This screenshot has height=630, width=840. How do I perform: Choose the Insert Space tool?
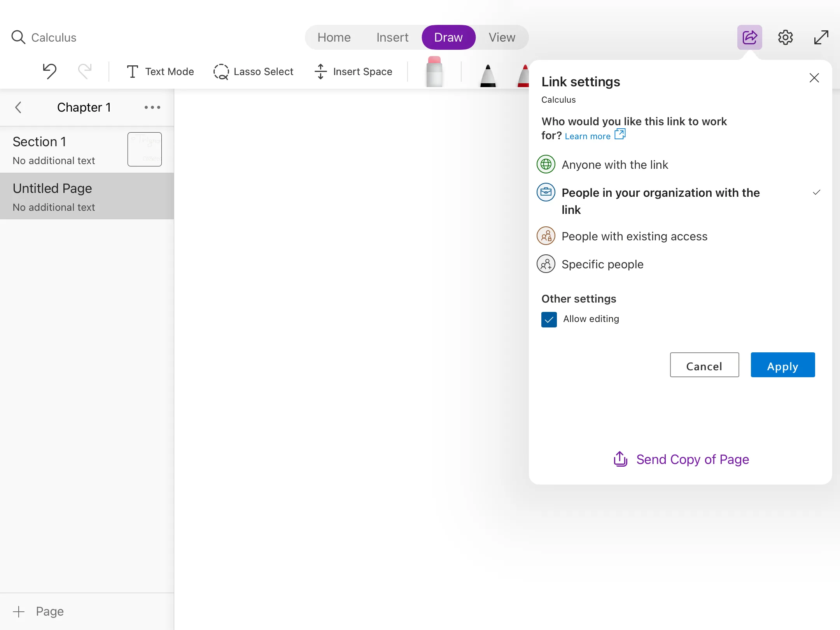[353, 72]
